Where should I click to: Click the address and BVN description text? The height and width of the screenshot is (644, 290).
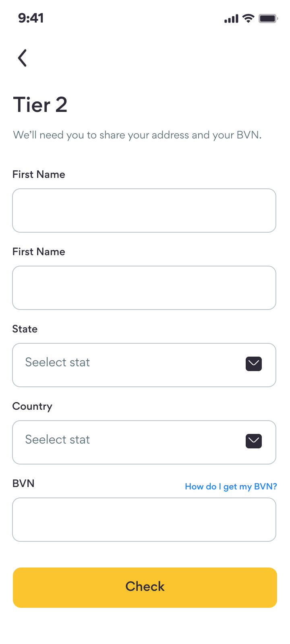coord(137,135)
